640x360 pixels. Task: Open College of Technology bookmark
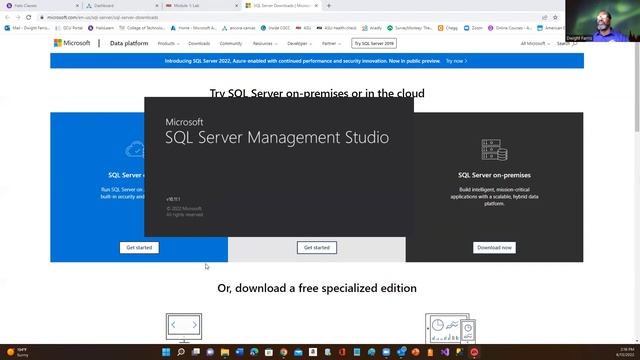[142, 28]
